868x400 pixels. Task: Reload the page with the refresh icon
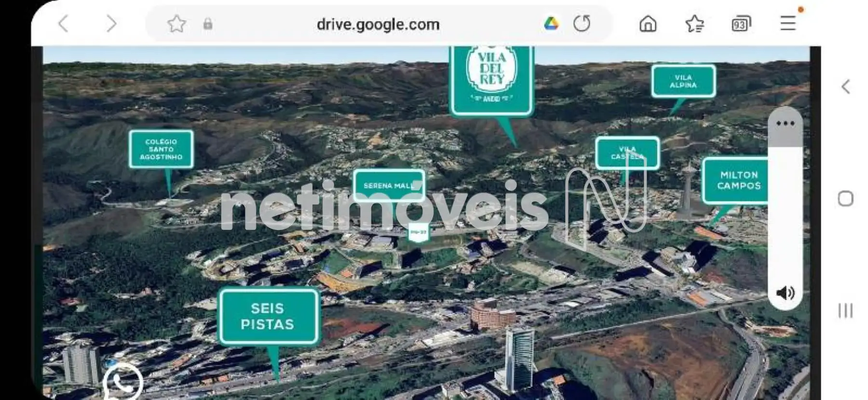(x=582, y=23)
